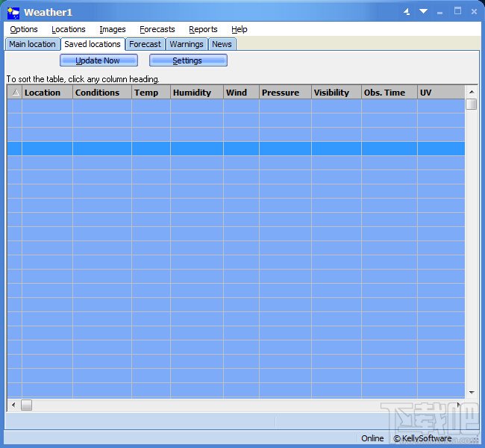Click the KellySoftware copyright label
Viewport: 485px width, 448px height.
(x=422, y=438)
